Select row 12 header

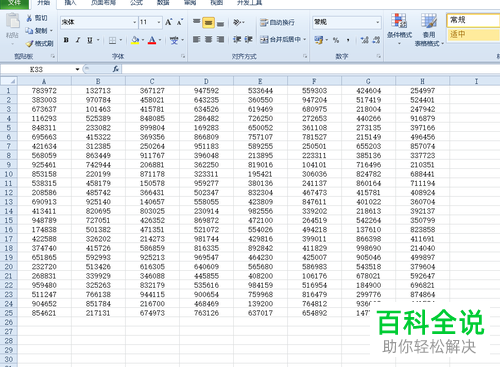coord(9,192)
